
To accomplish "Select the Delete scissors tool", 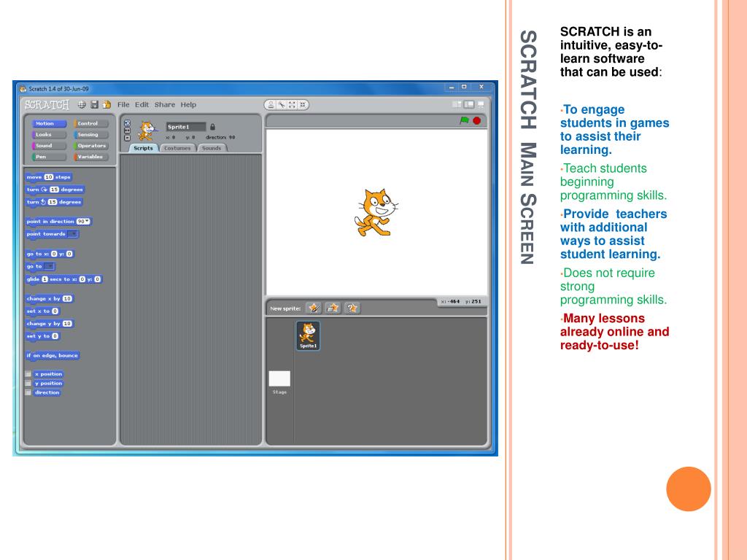I will pyautogui.click(x=282, y=105).
